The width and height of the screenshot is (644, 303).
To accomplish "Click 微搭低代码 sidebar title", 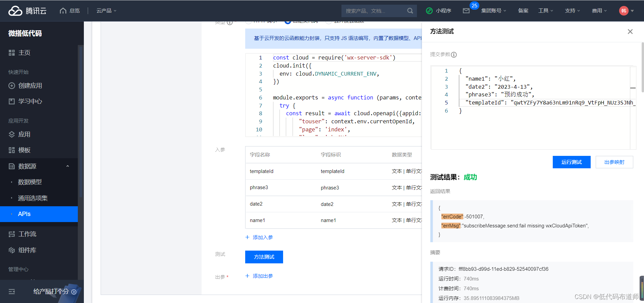I will point(25,33).
